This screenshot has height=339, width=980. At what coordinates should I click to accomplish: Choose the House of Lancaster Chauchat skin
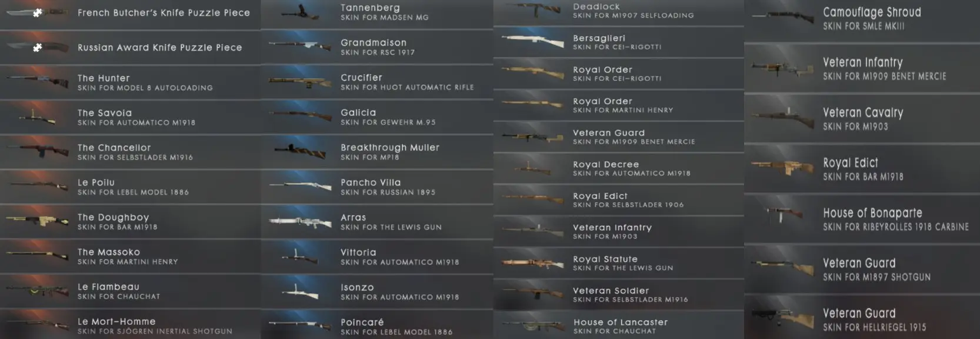(618, 326)
